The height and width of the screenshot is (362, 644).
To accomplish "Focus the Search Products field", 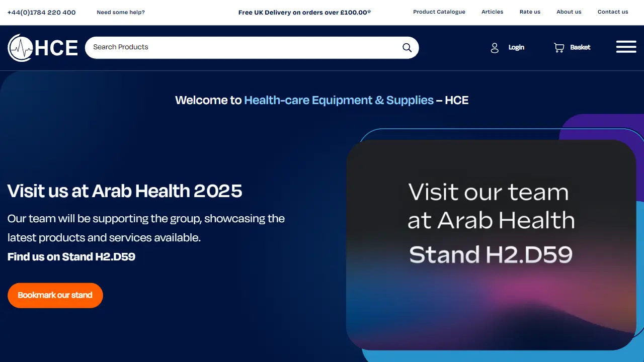I will (252, 47).
